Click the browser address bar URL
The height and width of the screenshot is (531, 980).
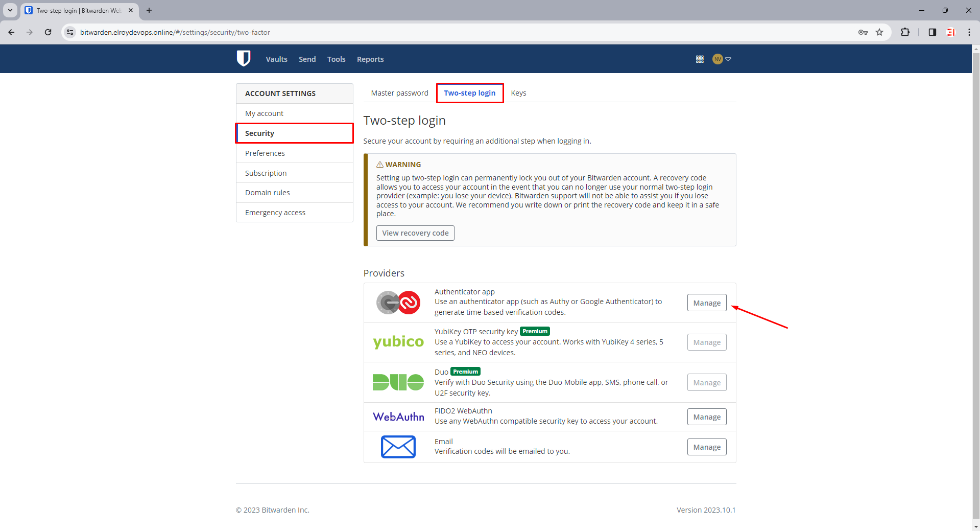(175, 32)
